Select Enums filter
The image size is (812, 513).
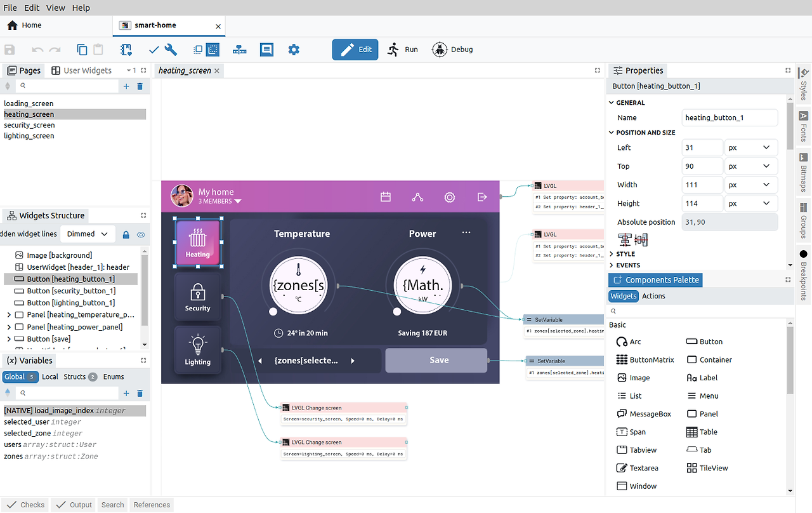click(x=114, y=376)
